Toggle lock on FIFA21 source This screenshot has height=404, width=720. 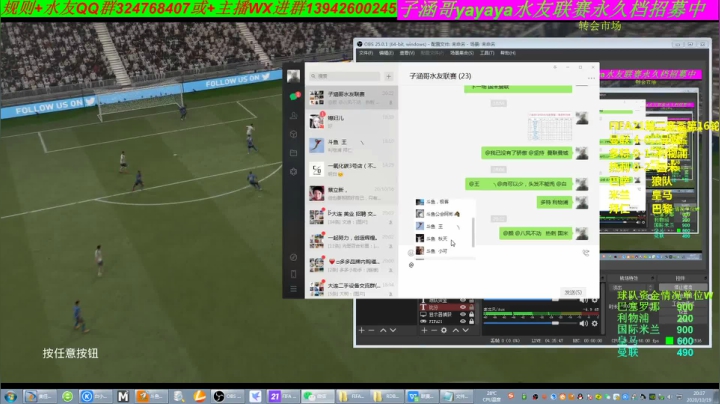(471, 322)
